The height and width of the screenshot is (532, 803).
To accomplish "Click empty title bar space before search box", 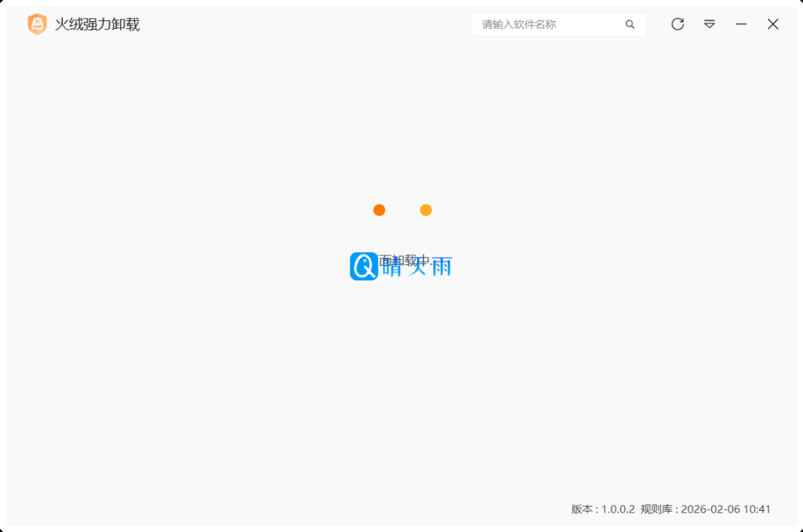I will [306, 24].
